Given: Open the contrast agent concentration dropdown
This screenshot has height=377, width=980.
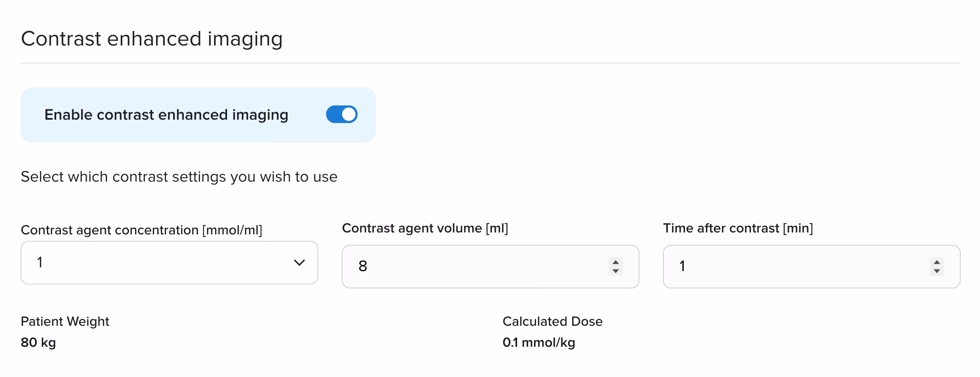Looking at the screenshot, I should tap(169, 263).
